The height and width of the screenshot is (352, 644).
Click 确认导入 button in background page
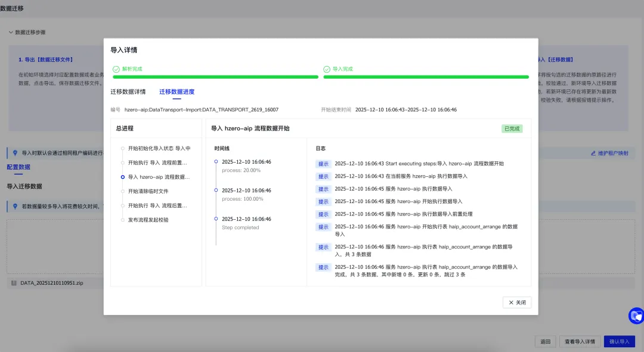click(x=619, y=341)
